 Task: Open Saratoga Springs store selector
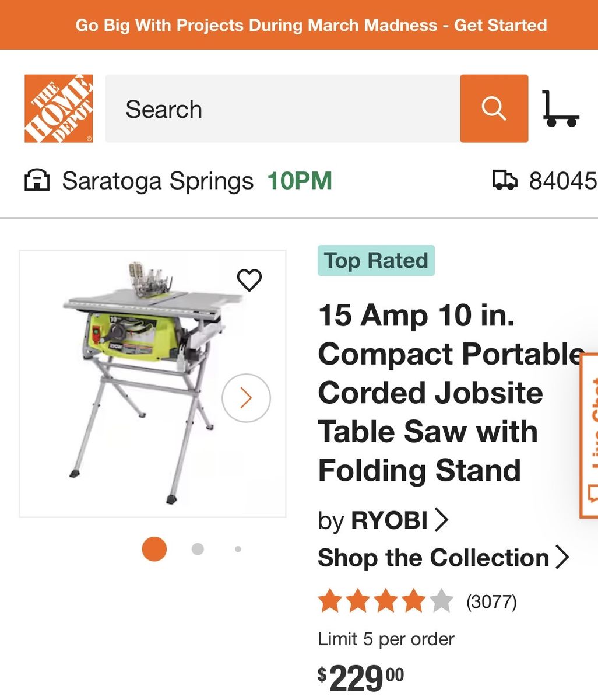pos(157,181)
